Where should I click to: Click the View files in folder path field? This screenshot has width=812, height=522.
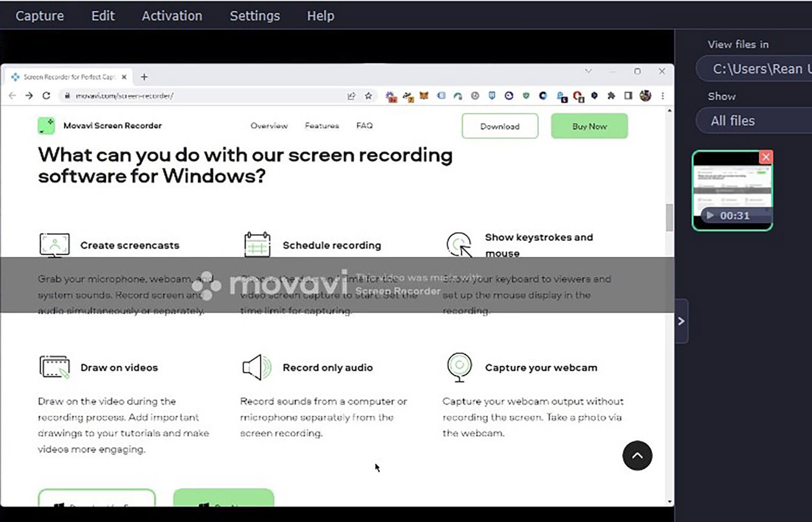754,69
